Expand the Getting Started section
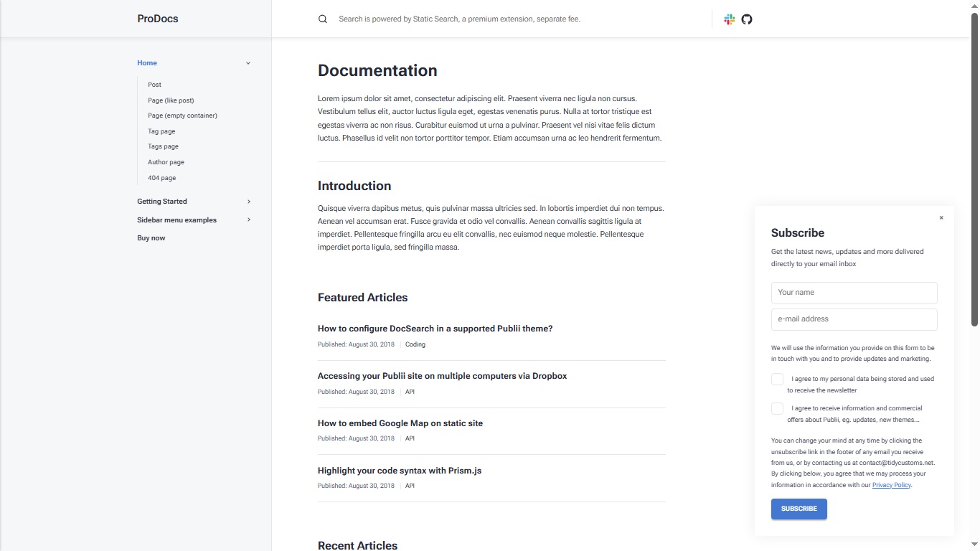980x551 pixels. (248, 202)
